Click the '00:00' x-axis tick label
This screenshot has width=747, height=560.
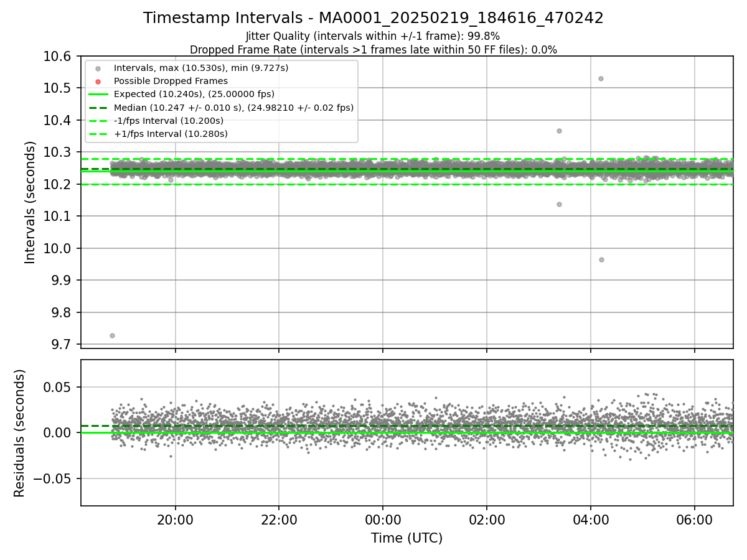click(x=383, y=520)
